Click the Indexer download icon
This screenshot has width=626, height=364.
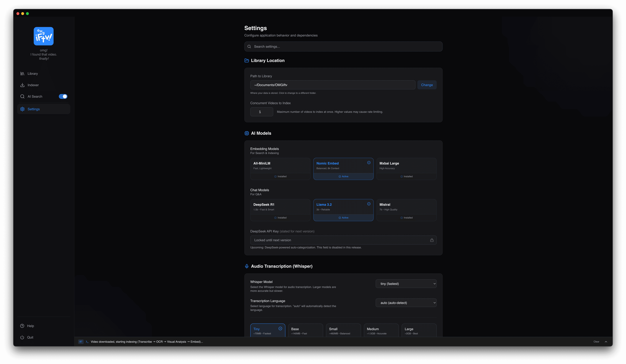(x=22, y=85)
